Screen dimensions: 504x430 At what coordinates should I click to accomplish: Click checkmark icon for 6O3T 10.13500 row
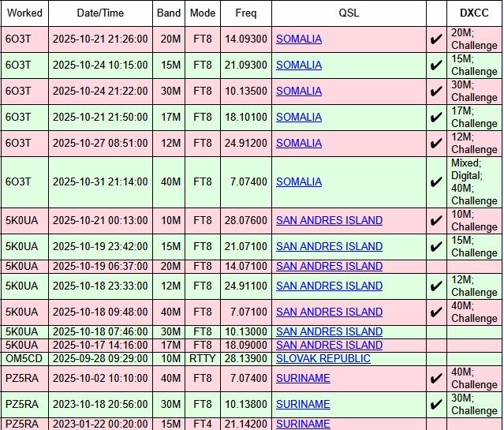(436, 92)
